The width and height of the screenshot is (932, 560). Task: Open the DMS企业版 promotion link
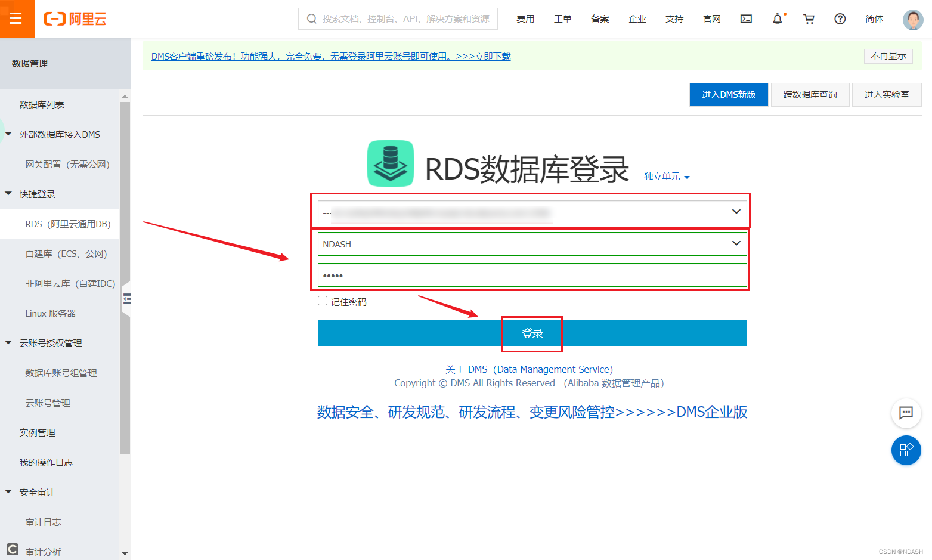(532, 412)
